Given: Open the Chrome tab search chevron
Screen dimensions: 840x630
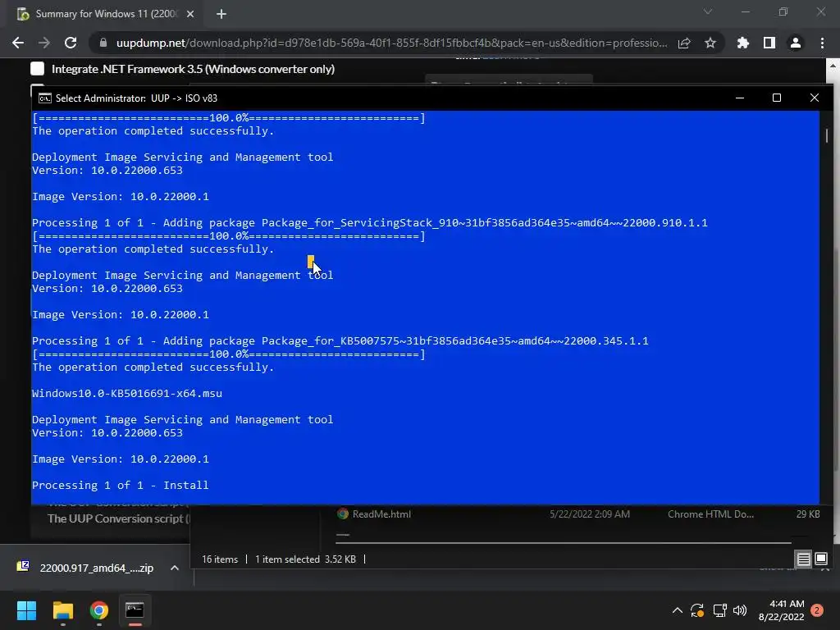Looking at the screenshot, I should click(708, 11).
